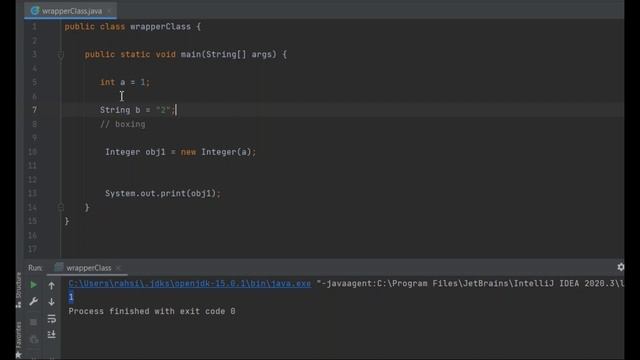
Task: Click 'public class wrapperClass {' line
Action: 133,27
